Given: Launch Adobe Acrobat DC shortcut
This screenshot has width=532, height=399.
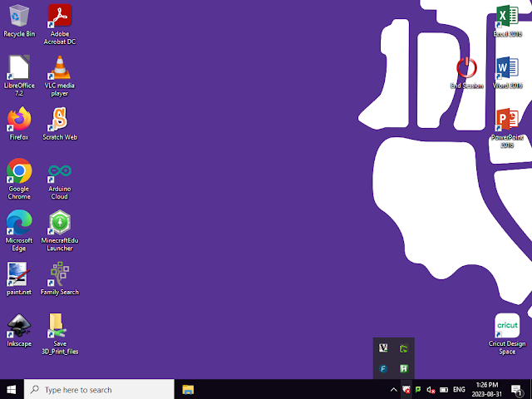Looking at the screenshot, I should [60, 24].
